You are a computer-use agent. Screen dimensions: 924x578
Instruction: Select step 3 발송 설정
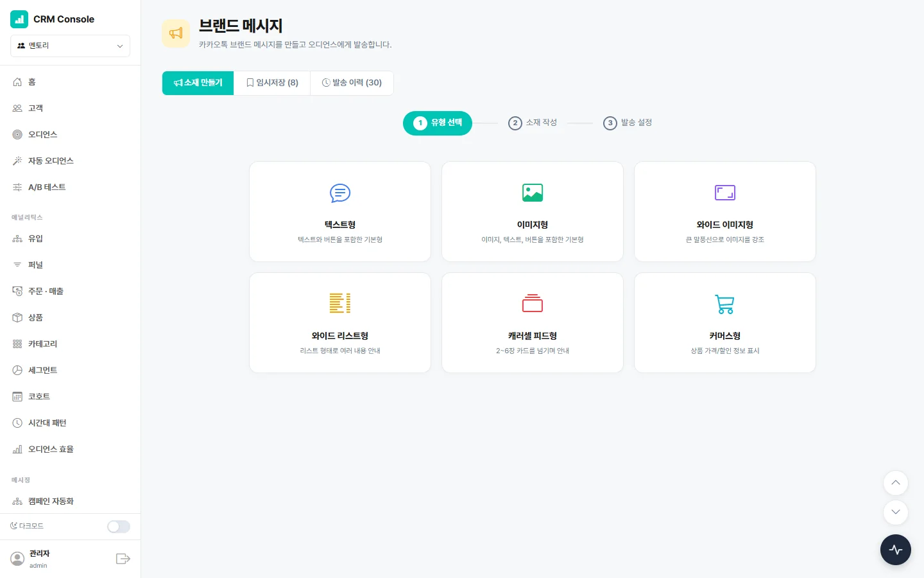(628, 123)
